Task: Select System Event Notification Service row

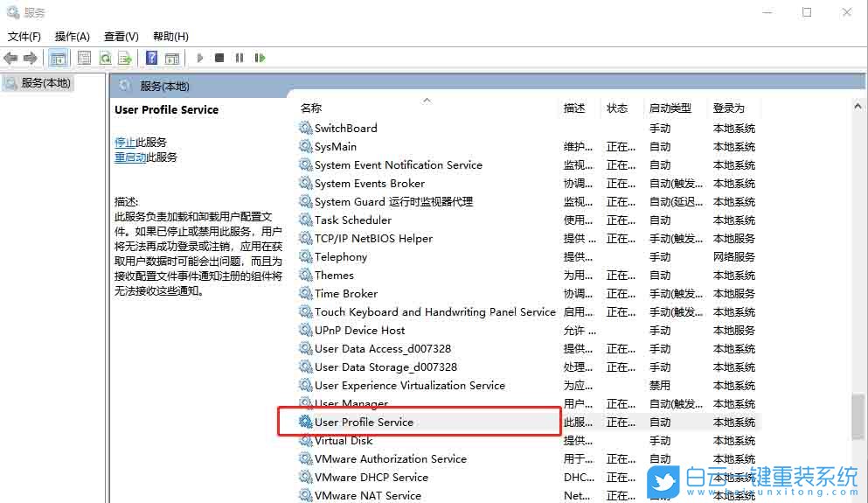Action: point(529,165)
